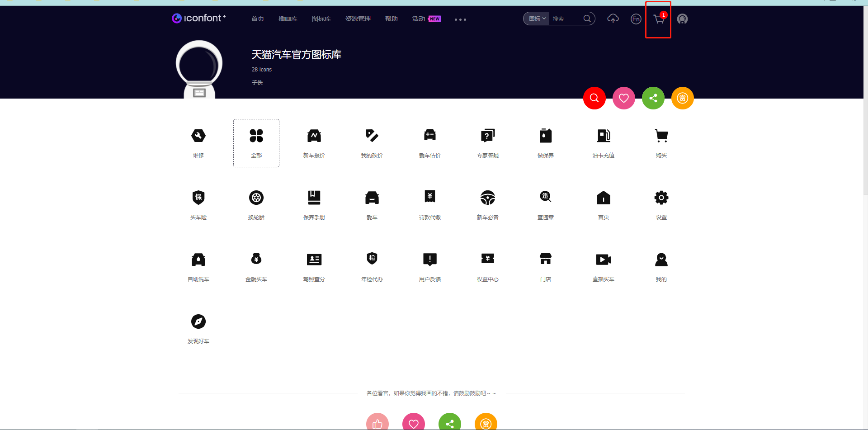Click the header search magnifier icon
This screenshot has height=430, width=868.
[587, 19]
